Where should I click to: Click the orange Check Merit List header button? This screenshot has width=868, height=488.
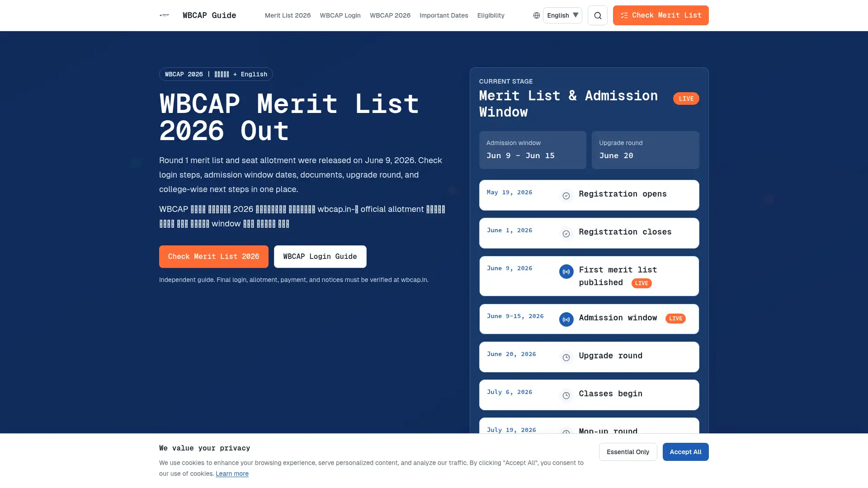click(x=660, y=15)
